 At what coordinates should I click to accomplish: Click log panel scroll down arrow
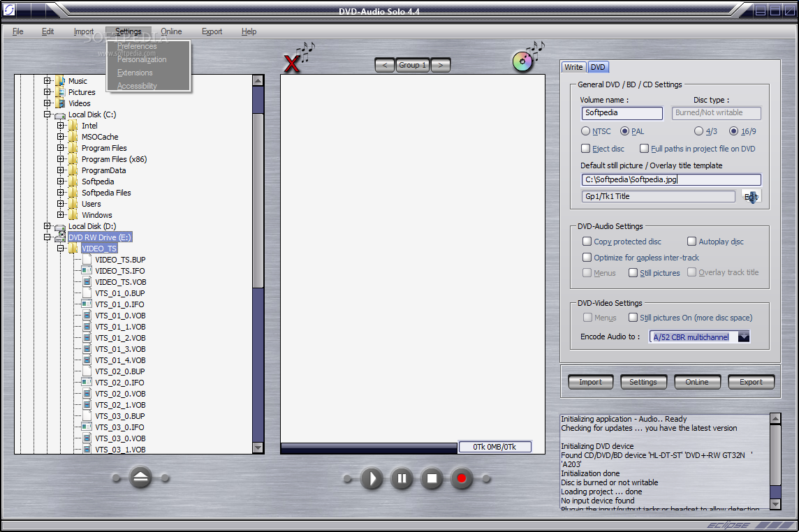point(775,504)
